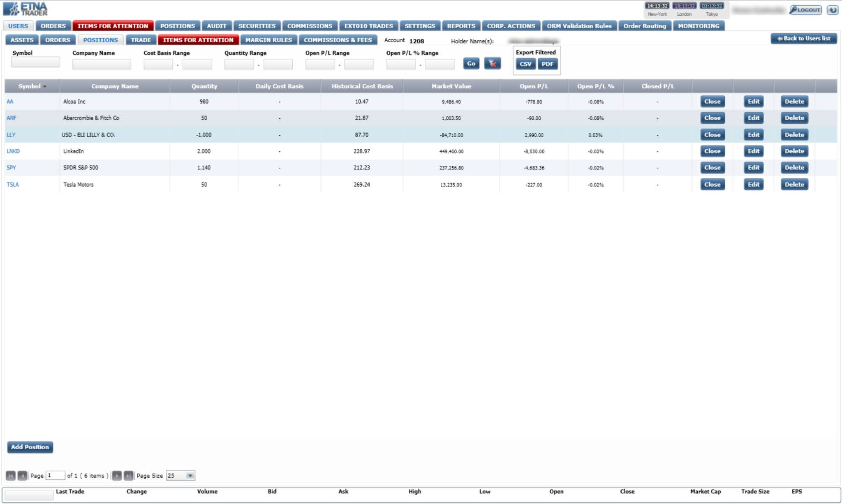Screen dimensions: 842x504
Task: Open the LLY symbol link
Action: [11, 135]
